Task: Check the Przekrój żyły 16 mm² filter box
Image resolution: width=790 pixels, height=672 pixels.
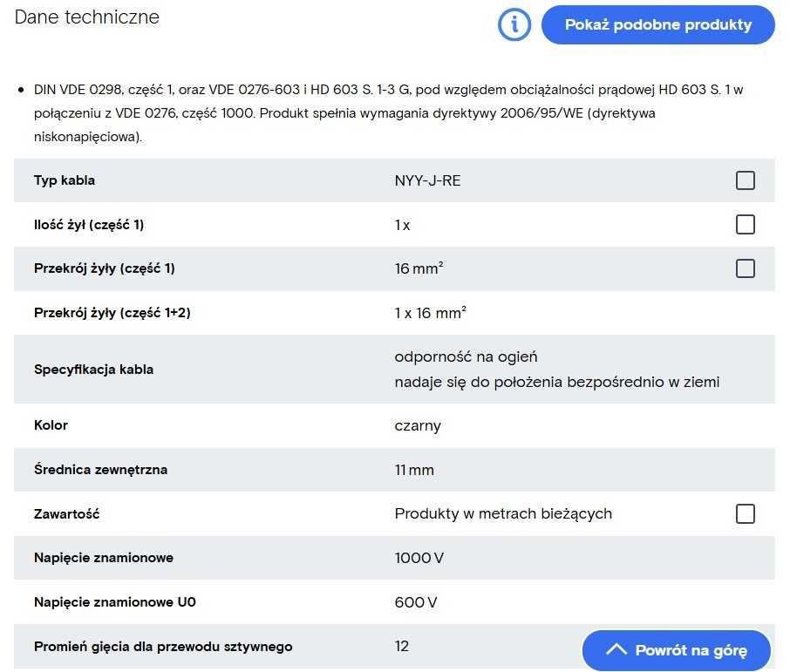Action: 746,268
